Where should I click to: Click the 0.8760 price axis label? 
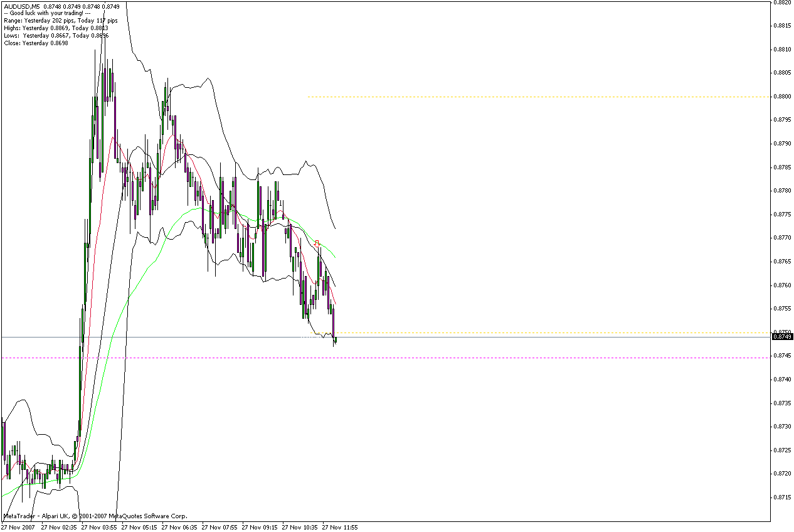(x=782, y=285)
